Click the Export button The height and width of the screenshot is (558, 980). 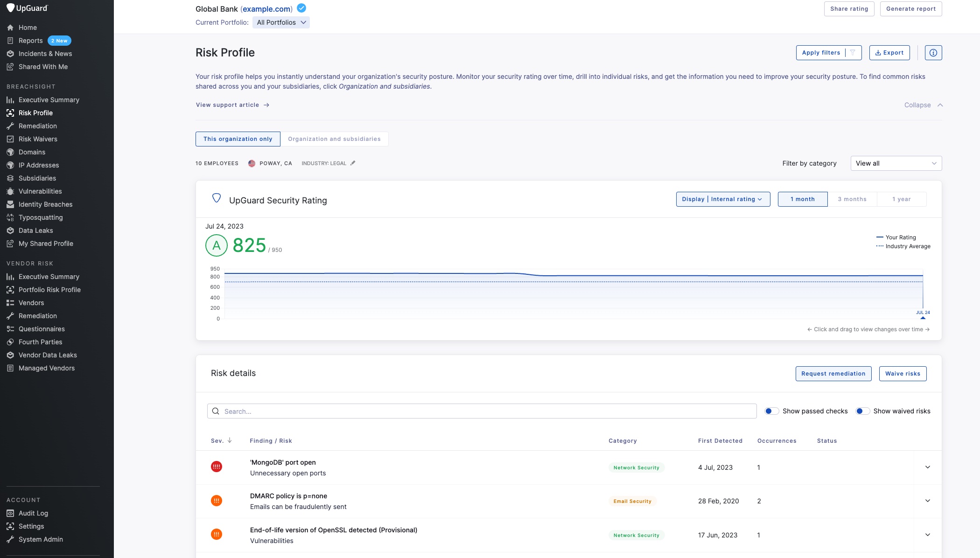pyautogui.click(x=889, y=53)
